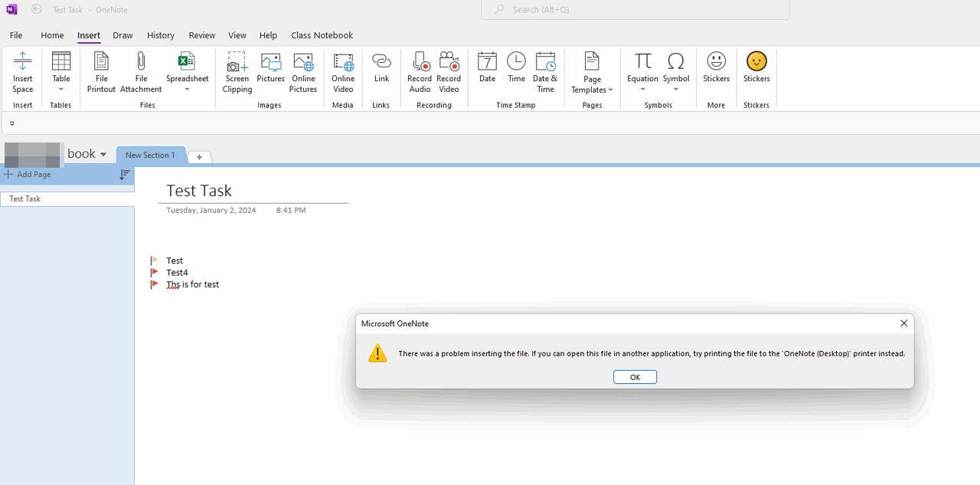Image resolution: width=980 pixels, height=485 pixels.
Task: Click the Test Task page title
Action: click(199, 190)
